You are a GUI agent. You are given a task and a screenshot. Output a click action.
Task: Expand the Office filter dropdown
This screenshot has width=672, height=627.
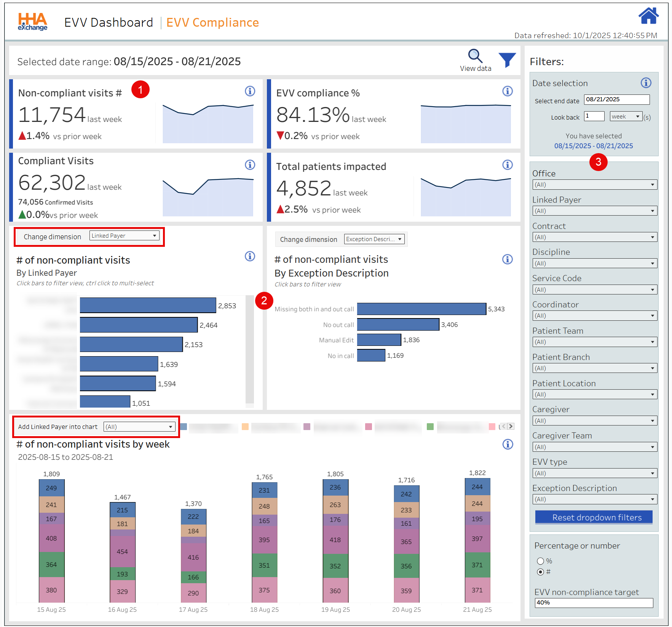(x=594, y=184)
